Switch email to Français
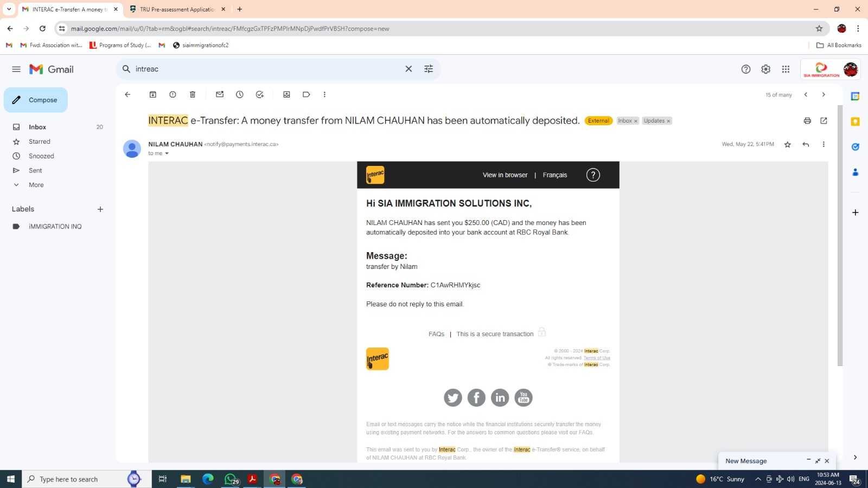This screenshot has width=868, height=488. (x=555, y=175)
